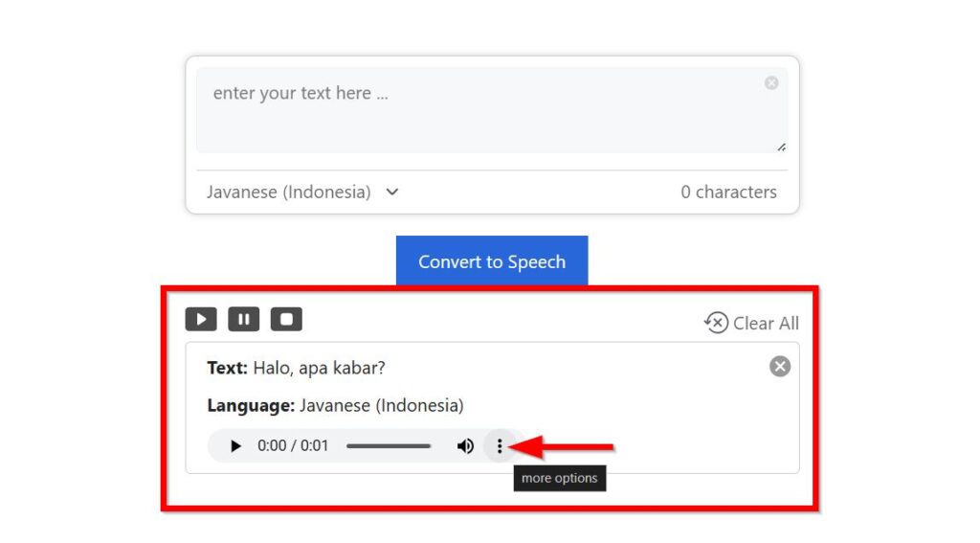Click the language dropdown chevron arrow
Viewport: 980px width, 543px height.
coord(391,192)
